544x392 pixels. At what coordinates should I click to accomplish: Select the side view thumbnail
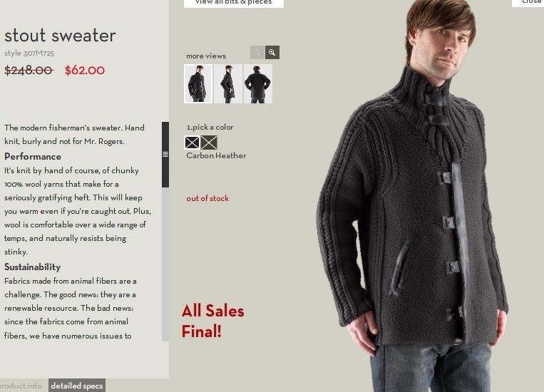tap(228, 83)
